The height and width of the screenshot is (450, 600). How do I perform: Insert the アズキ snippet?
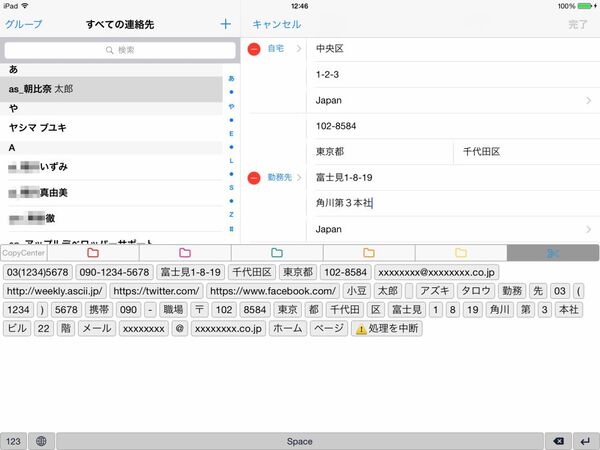pos(435,291)
